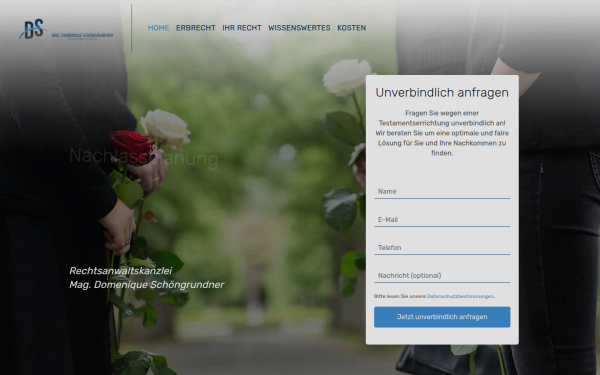The height and width of the screenshot is (375, 600).
Task: Click the form text starting 'Fragen Sie wegen einer'
Action: 442,133
